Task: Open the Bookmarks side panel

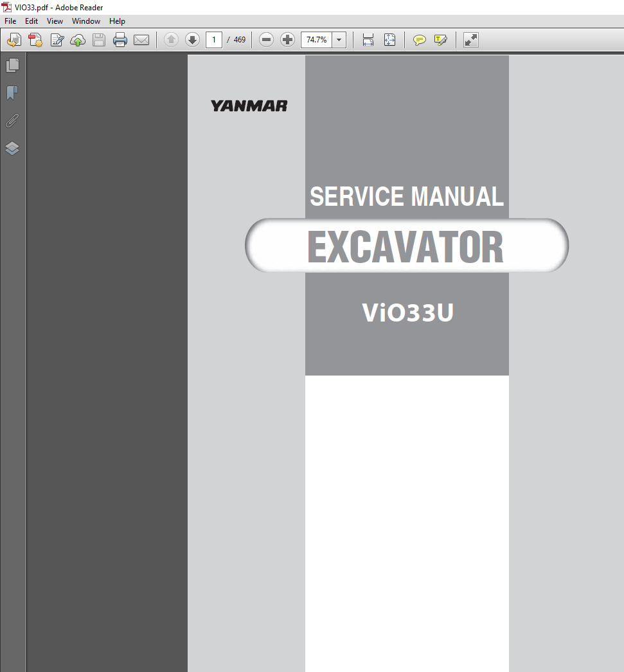Action: pyautogui.click(x=12, y=93)
